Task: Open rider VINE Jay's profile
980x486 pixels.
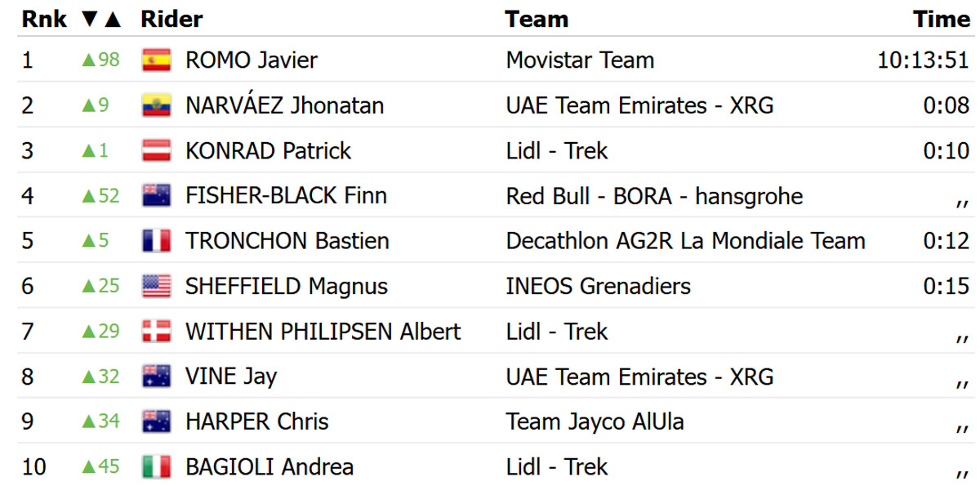Action: [x=231, y=377]
